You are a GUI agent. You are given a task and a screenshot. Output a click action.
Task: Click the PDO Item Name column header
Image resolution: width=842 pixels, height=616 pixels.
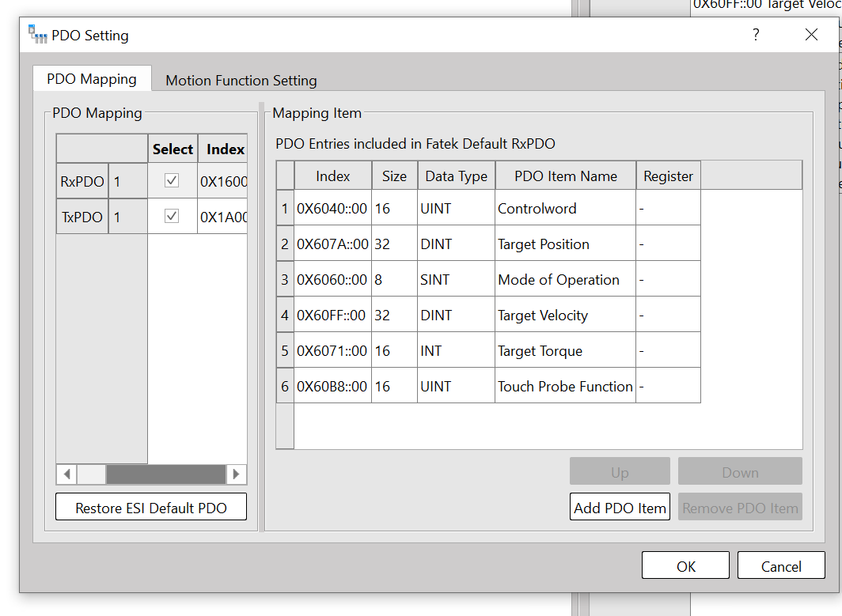(565, 176)
